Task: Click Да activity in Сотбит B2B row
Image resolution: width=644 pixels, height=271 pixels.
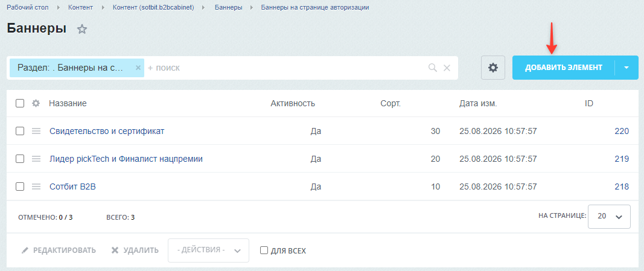Action: click(316, 187)
